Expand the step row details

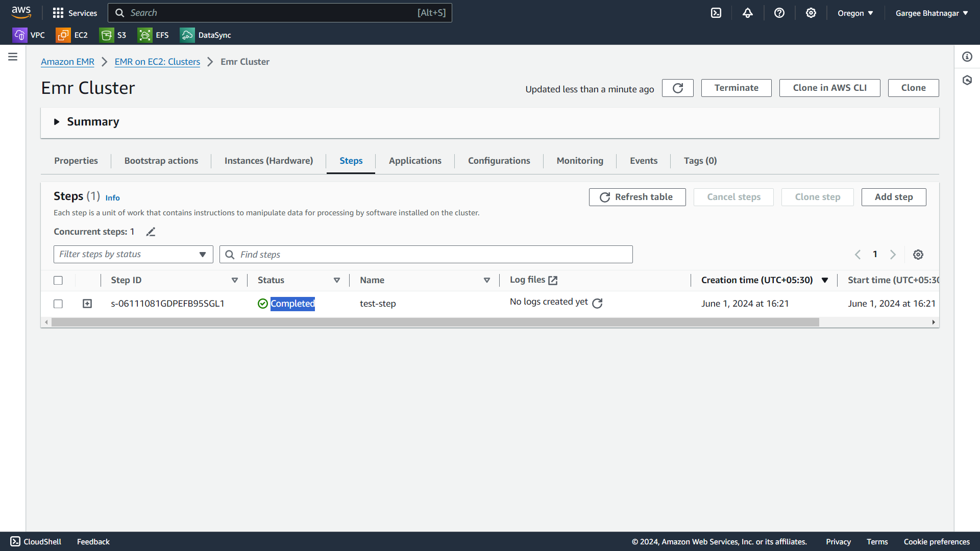(87, 304)
